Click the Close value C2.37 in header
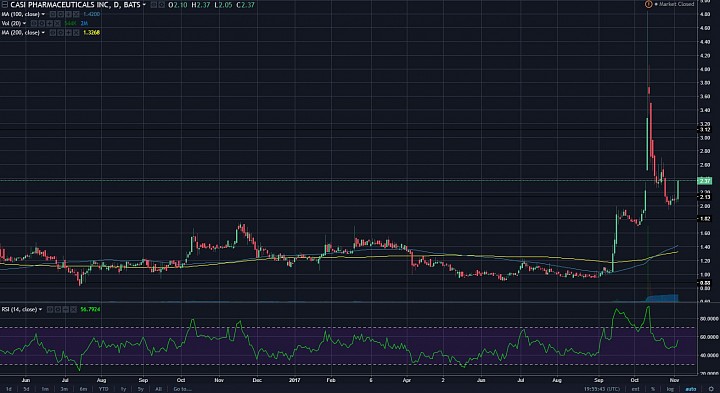Viewport: 720px width, 393px height. tap(245, 5)
